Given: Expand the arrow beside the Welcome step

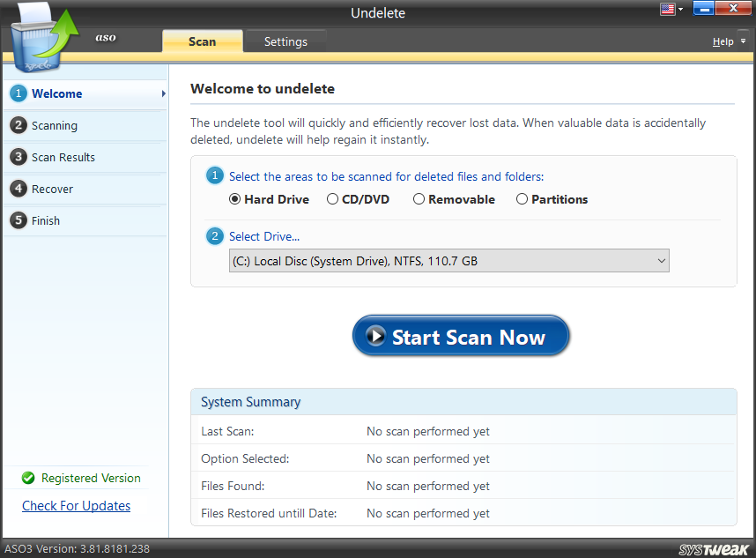Looking at the screenshot, I should [x=163, y=93].
